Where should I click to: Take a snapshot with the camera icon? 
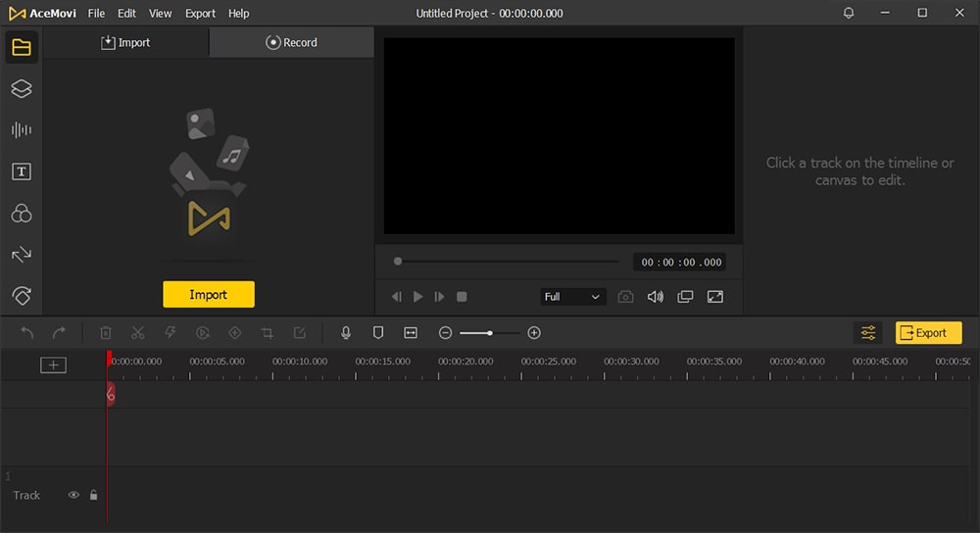(x=625, y=297)
